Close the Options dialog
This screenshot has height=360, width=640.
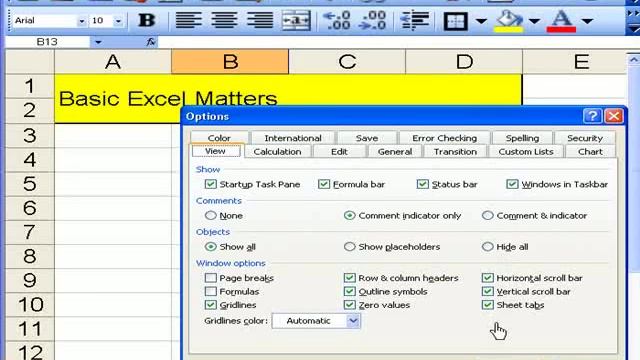(x=614, y=116)
